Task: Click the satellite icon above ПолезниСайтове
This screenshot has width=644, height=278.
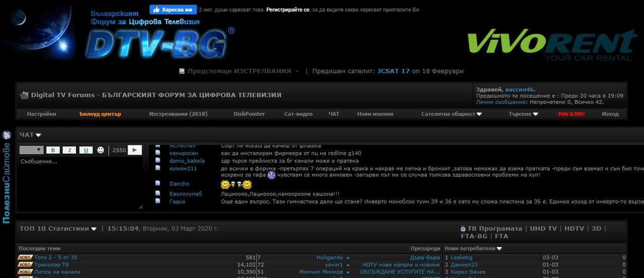Action: 7,135
